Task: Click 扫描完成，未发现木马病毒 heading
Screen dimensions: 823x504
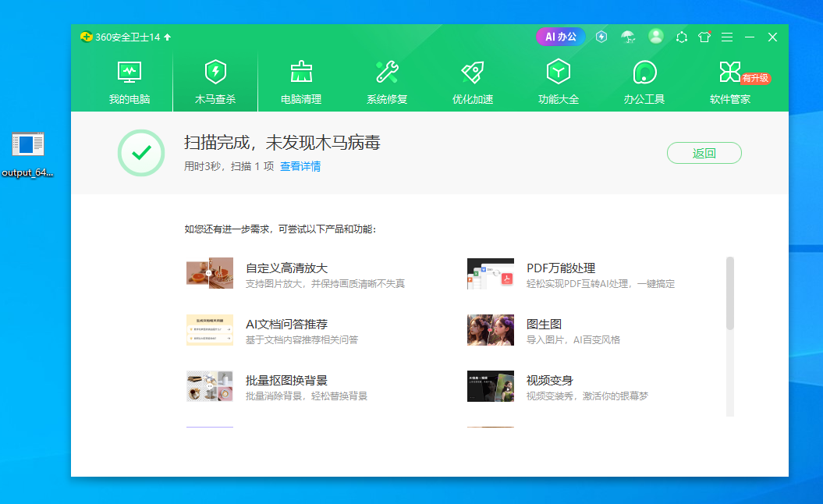Action: [x=282, y=143]
